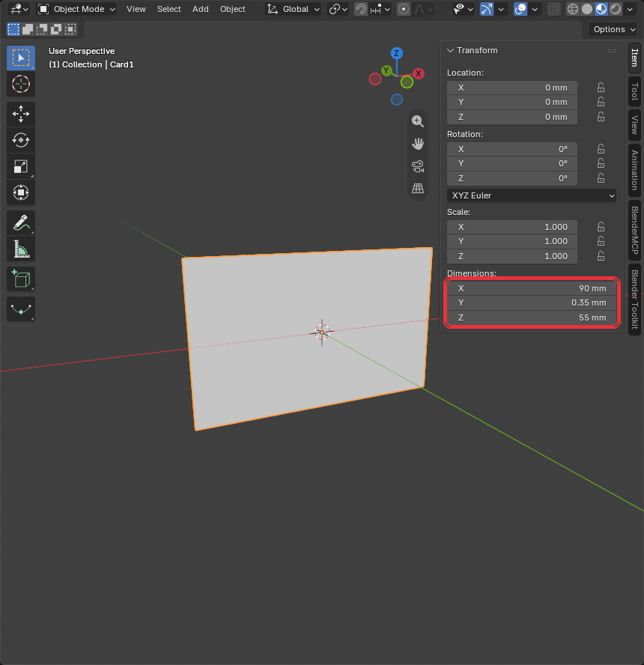Viewport: 644px width, 665px height.
Task: Select the Measure tool
Action: click(21, 249)
